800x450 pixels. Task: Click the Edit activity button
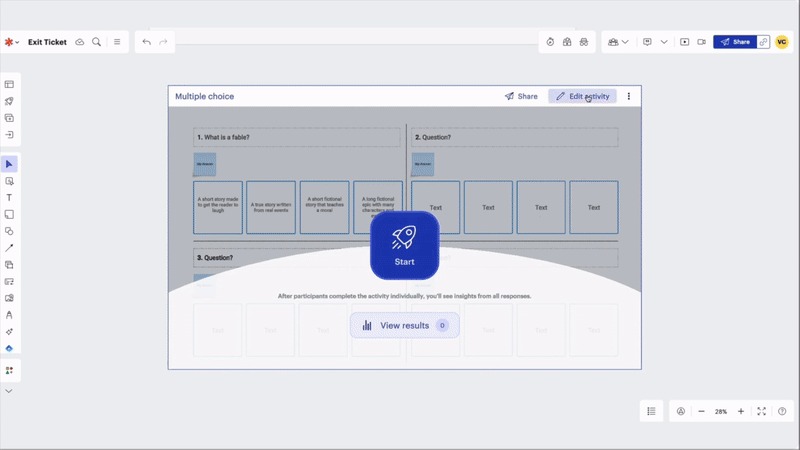click(x=582, y=96)
